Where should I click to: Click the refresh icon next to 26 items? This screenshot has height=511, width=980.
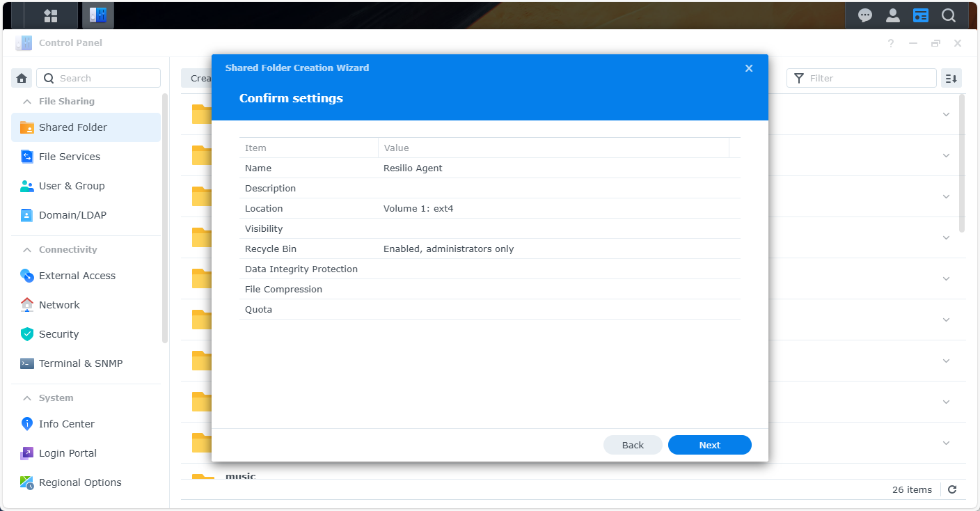click(952, 489)
